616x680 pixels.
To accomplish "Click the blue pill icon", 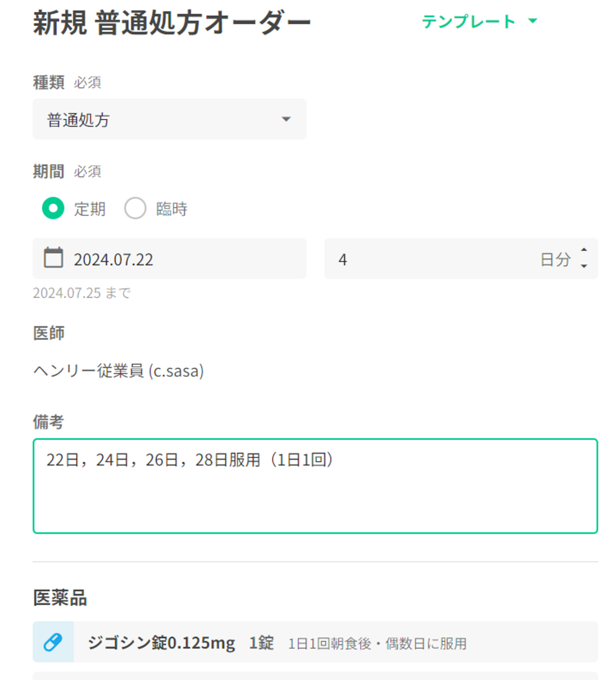I will tap(53, 642).
